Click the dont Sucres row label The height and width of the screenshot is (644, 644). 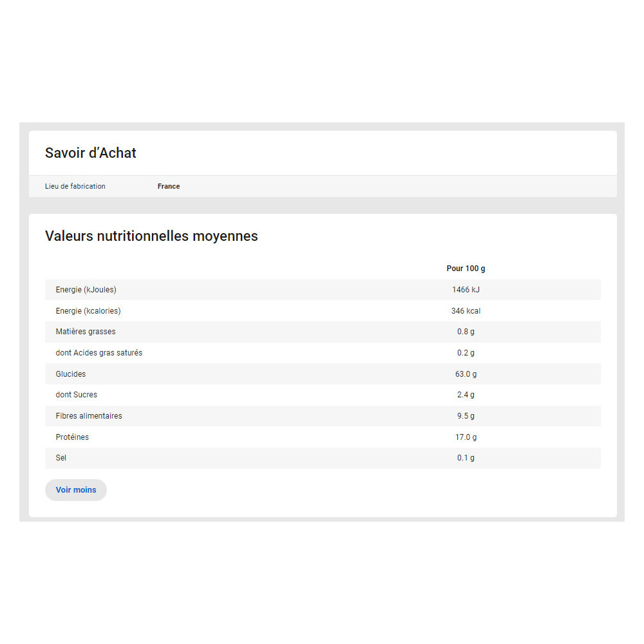click(x=77, y=395)
